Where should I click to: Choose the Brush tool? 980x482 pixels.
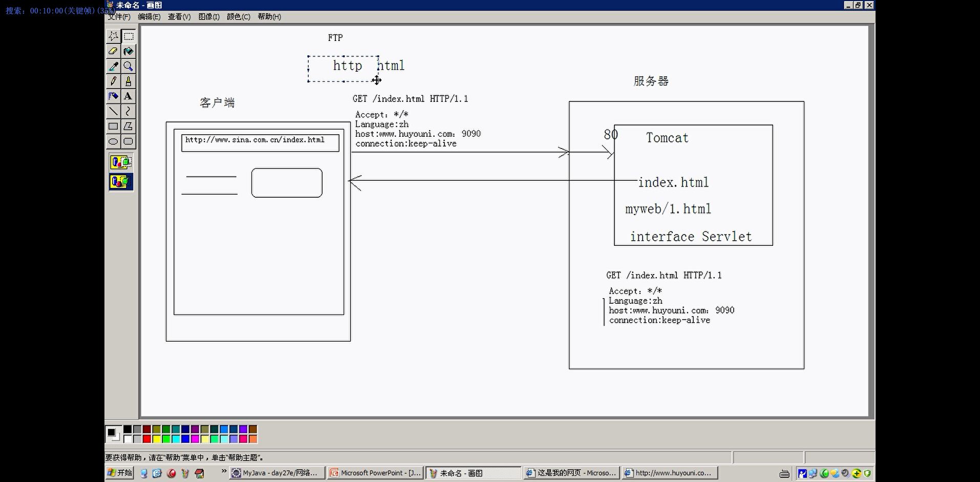(129, 81)
